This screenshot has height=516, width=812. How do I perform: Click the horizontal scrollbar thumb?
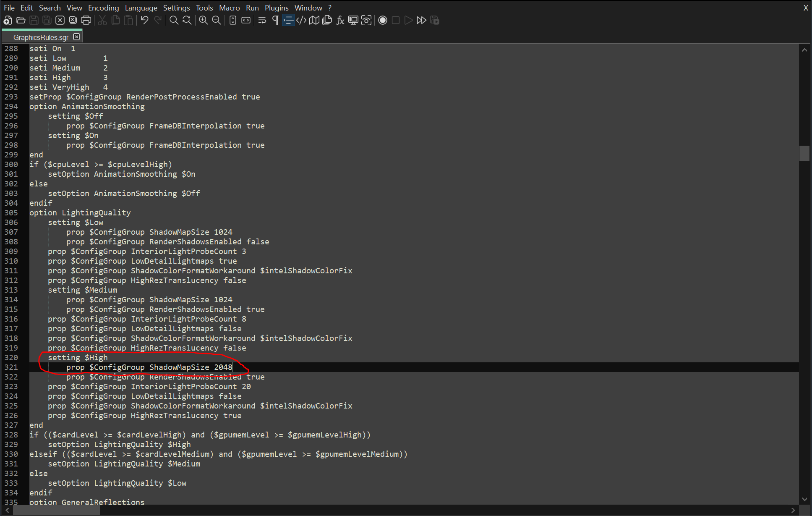click(x=56, y=510)
